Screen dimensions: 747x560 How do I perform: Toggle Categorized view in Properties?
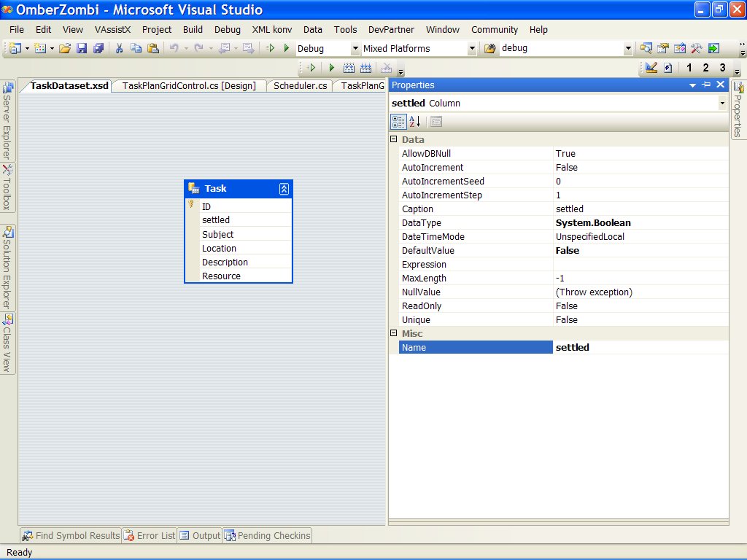398,122
